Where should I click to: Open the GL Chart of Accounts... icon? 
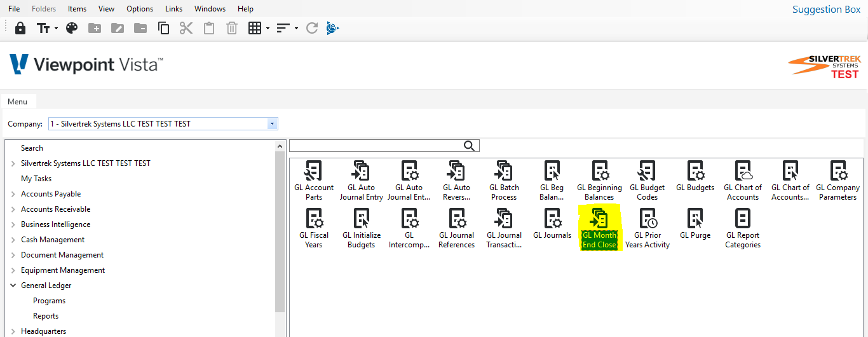pos(790,181)
